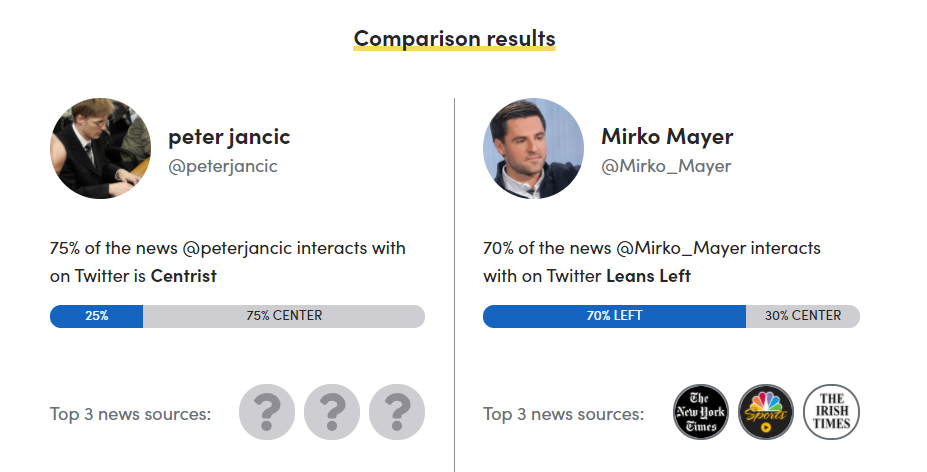
Task: Click the @peterjancic handle
Action: [222, 166]
